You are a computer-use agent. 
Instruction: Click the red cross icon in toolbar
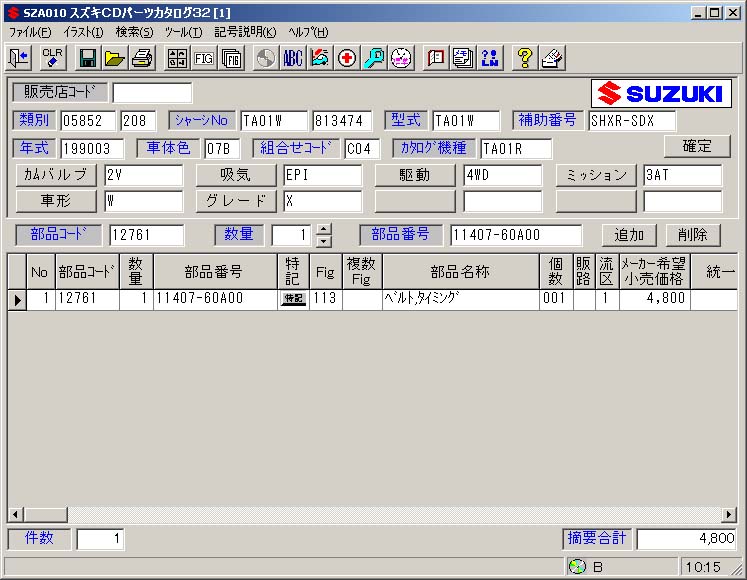[347, 58]
